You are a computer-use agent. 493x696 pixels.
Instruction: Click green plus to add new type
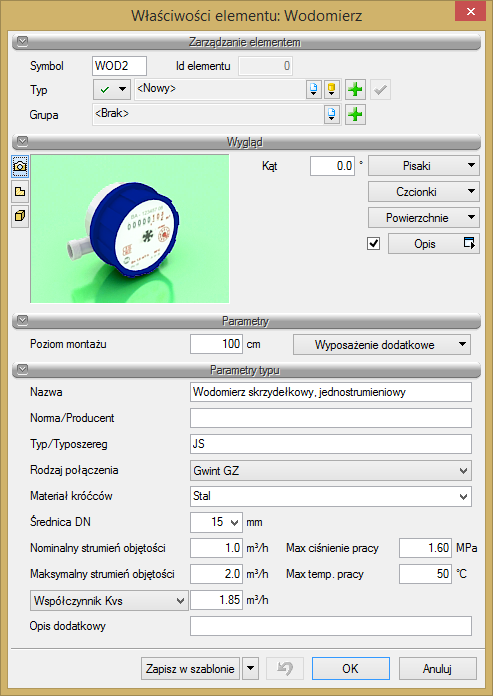click(x=355, y=90)
